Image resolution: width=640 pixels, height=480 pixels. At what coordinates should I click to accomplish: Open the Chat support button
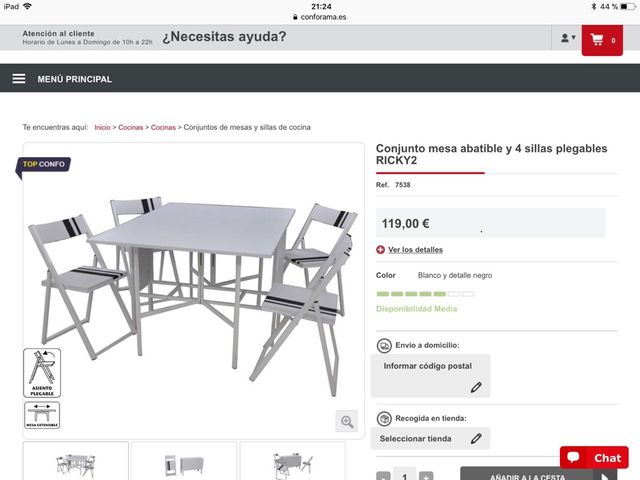pos(594,458)
